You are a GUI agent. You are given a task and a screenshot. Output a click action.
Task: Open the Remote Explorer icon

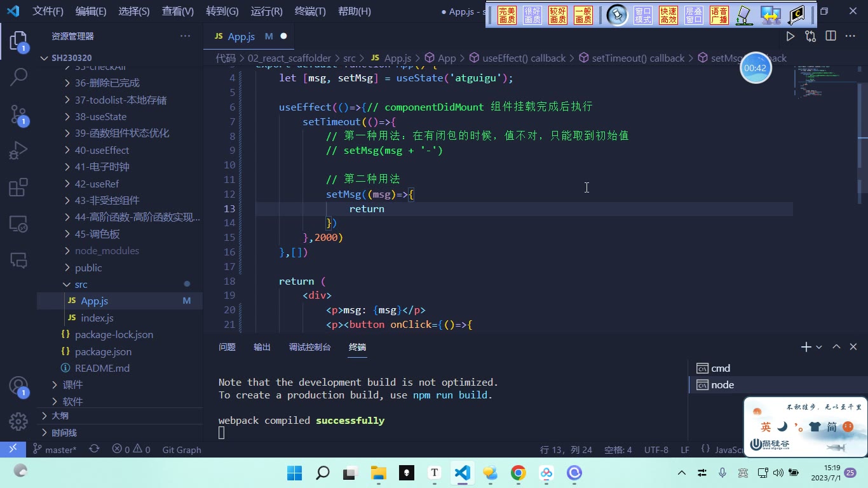pyautogui.click(x=18, y=224)
